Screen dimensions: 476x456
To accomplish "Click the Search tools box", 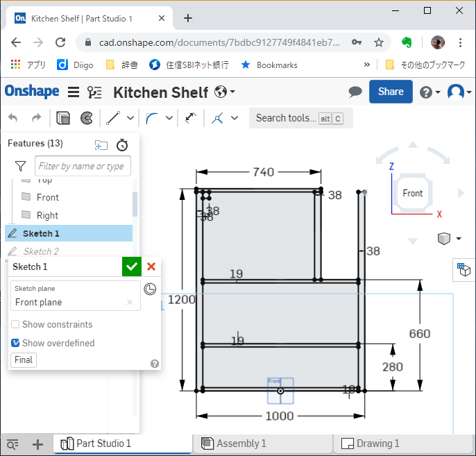I will coord(301,118).
